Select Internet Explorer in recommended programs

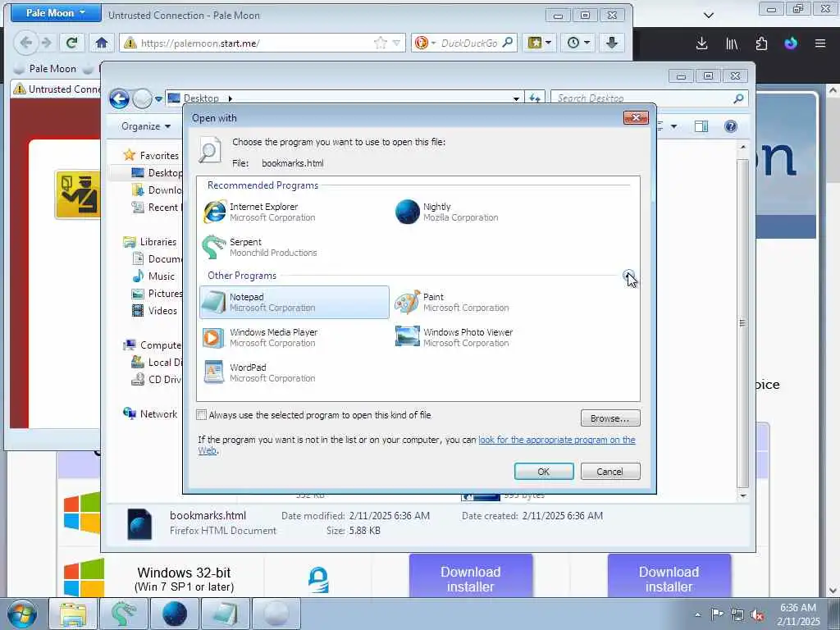tap(294, 212)
